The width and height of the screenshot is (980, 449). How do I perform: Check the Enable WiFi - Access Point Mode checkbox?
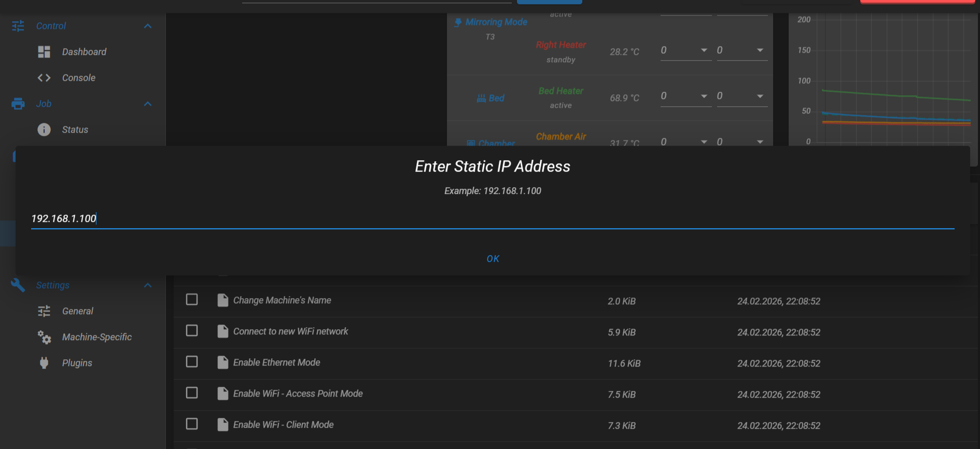192,393
